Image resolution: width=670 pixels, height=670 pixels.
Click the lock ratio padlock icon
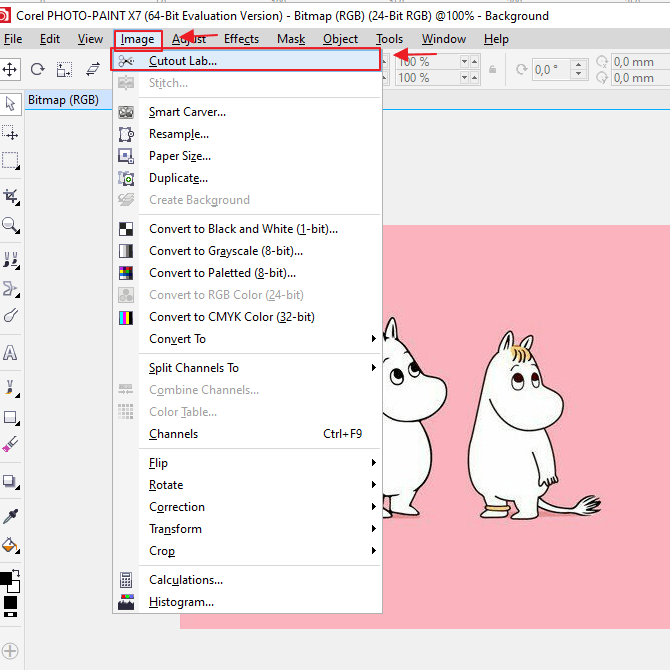492,70
